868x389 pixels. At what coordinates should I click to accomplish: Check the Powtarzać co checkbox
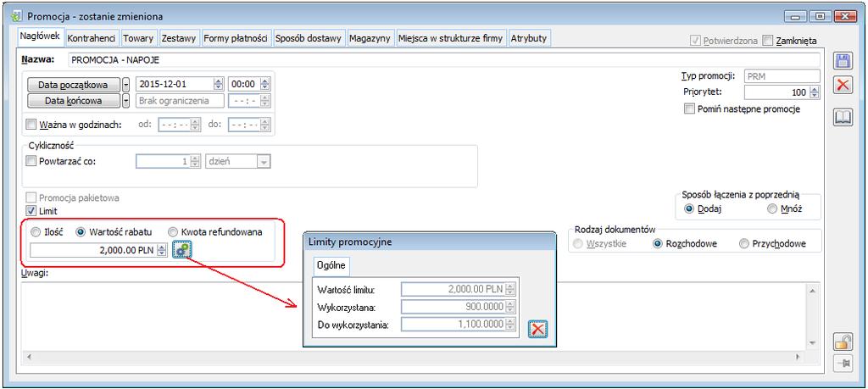tap(31, 162)
